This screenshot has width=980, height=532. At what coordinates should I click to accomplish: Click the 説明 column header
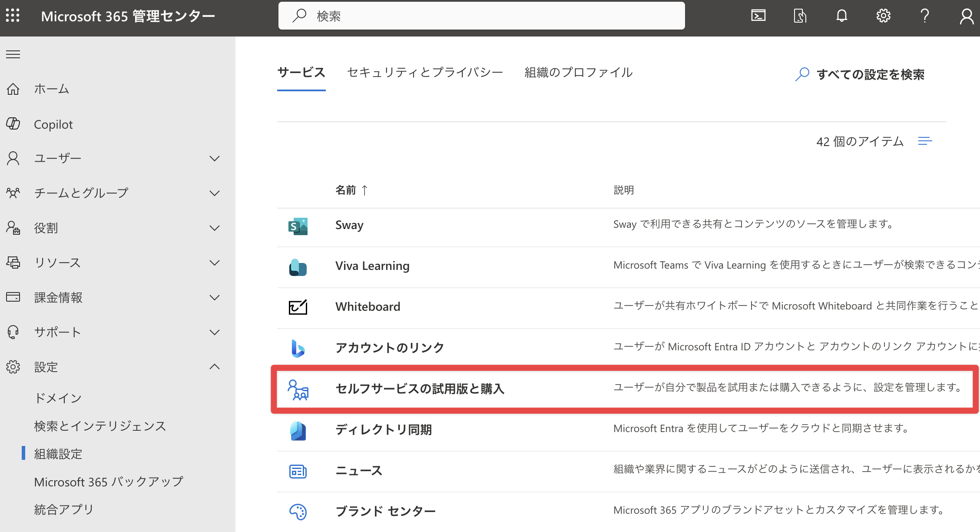(x=623, y=190)
